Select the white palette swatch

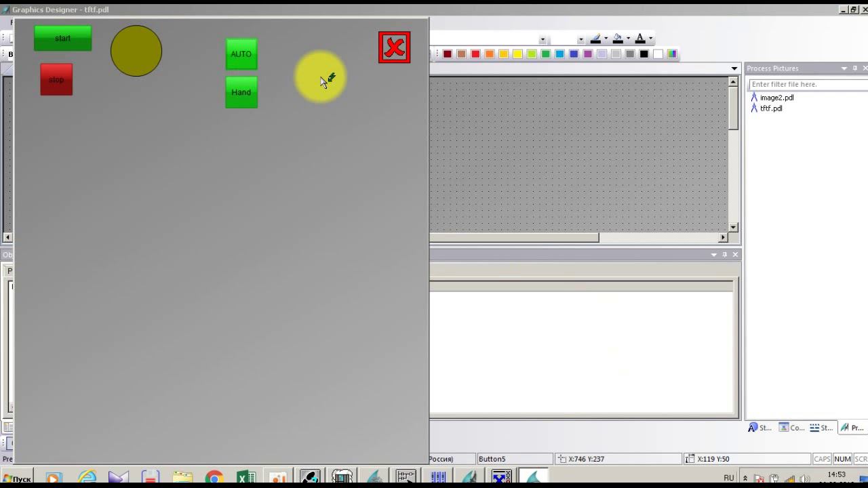[x=658, y=54]
